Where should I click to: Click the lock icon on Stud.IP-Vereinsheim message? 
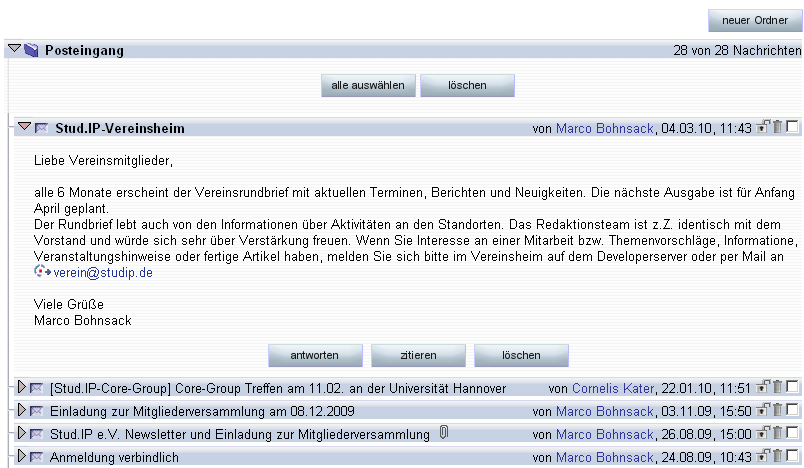[763, 127]
